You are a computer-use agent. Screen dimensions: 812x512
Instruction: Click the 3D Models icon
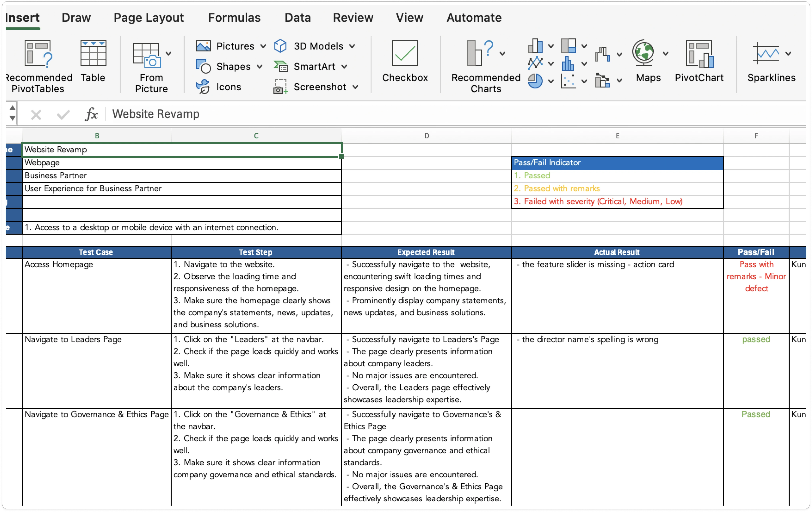pos(280,46)
